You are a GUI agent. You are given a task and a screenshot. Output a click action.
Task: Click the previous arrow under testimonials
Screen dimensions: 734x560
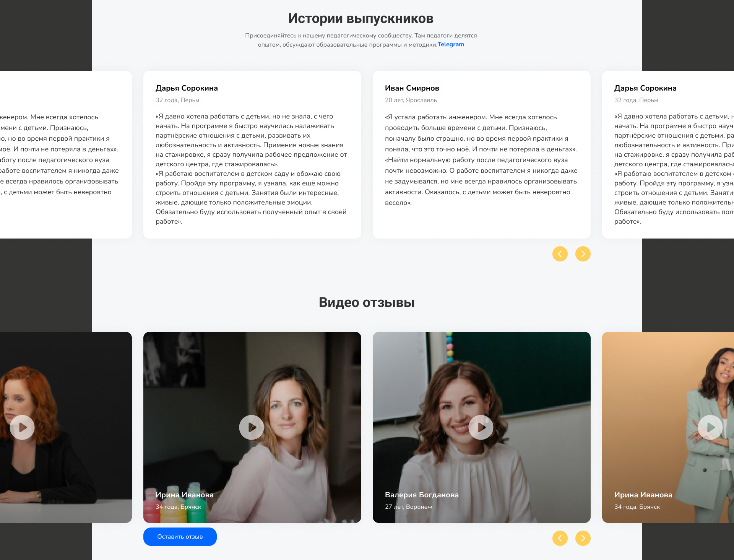560,253
